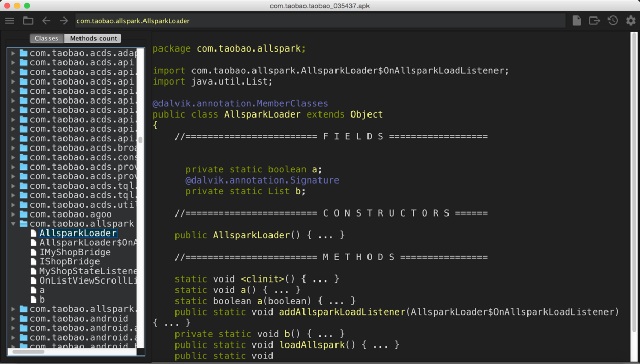640x364 pixels.
Task: Expand the AllsparkLoader() constructor body
Action: coord(326,235)
